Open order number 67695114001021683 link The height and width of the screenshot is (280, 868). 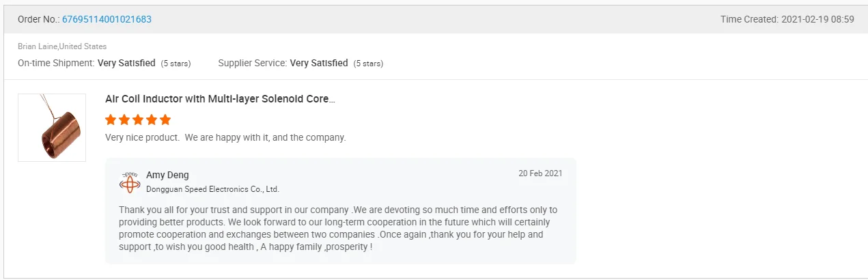coord(107,19)
